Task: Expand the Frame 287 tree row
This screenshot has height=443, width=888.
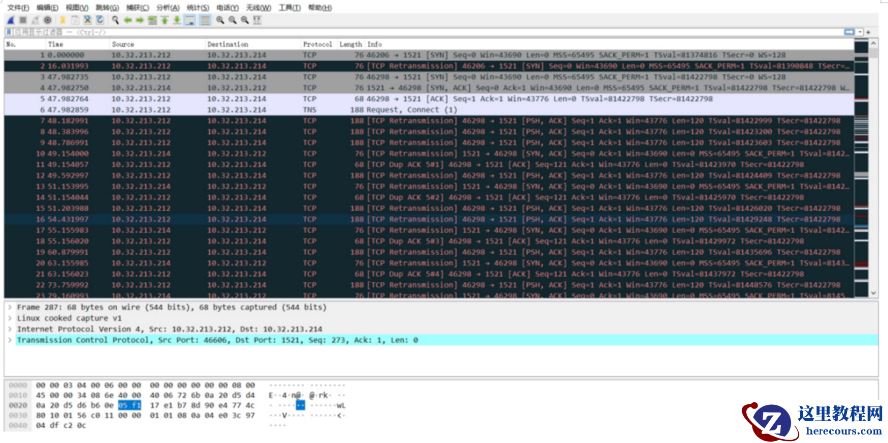Action: pos(10,308)
